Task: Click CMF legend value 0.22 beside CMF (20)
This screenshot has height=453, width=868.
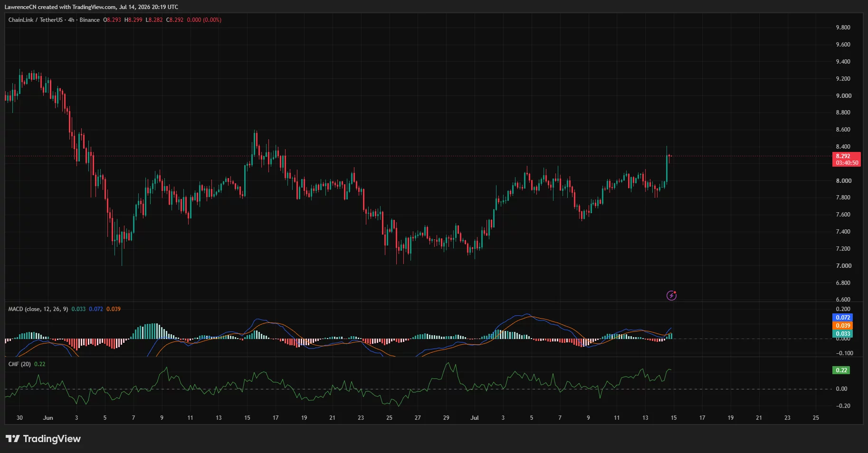Action: (x=40, y=364)
